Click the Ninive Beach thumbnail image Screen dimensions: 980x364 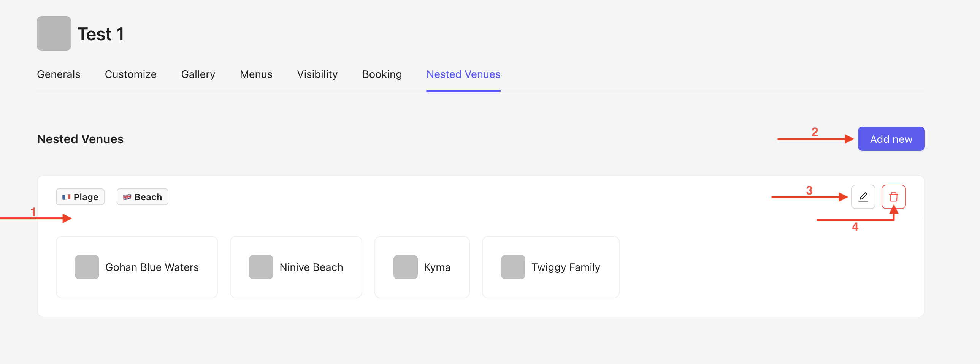pyautogui.click(x=261, y=267)
